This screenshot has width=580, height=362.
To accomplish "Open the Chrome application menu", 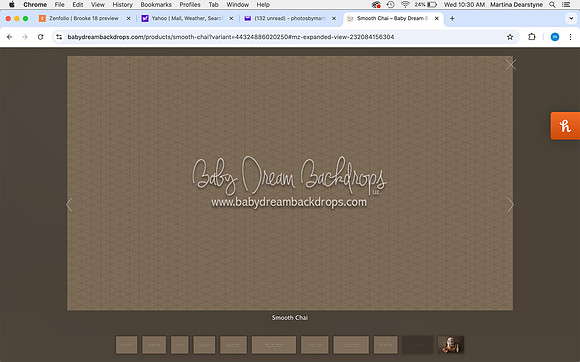I will click(35, 4).
